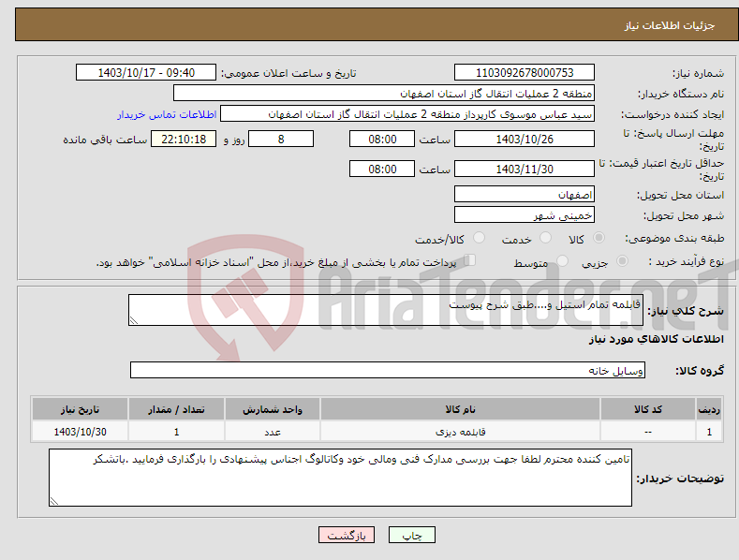Viewport: 739px width, 560px height.
Task: Click the buyer organization name field
Action: pos(384,94)
